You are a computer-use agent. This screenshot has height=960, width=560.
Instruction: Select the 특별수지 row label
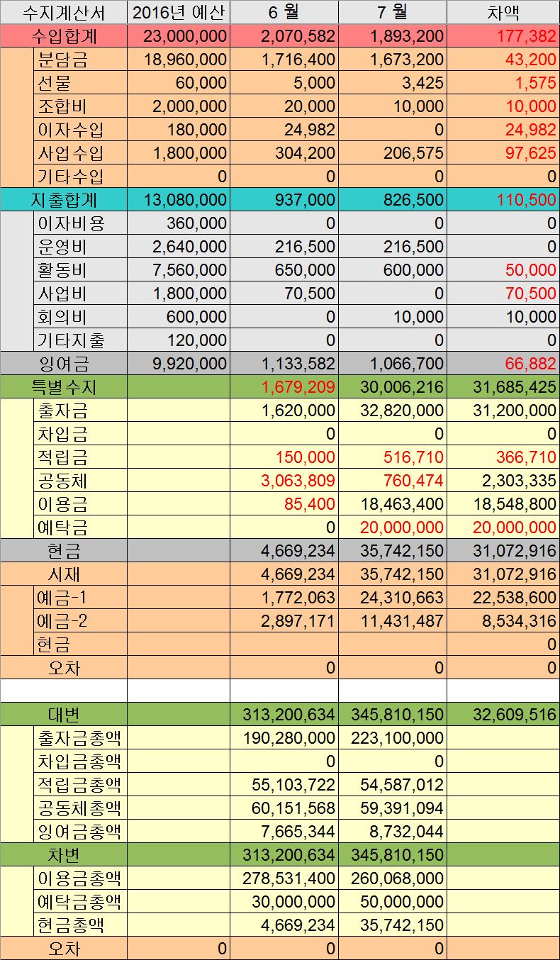click(64, 387)
